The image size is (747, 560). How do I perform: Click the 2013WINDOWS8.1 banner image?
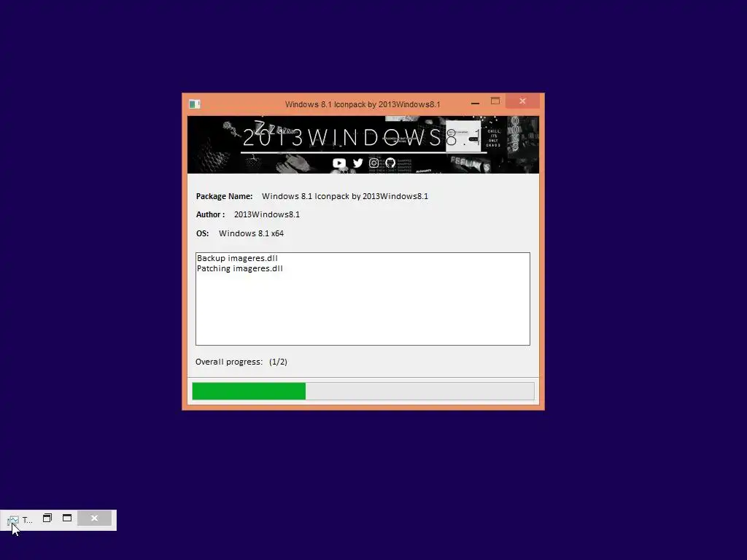pyautogui.click(x=363, y=145)
